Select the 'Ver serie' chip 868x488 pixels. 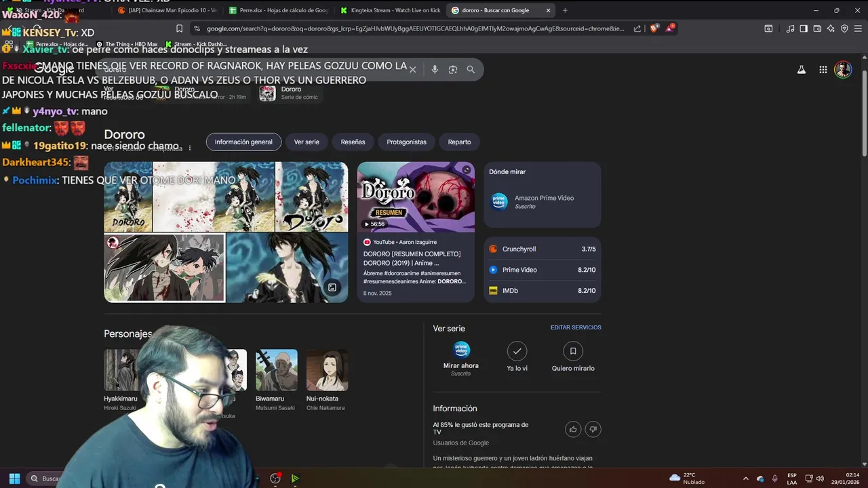point(307,142)
